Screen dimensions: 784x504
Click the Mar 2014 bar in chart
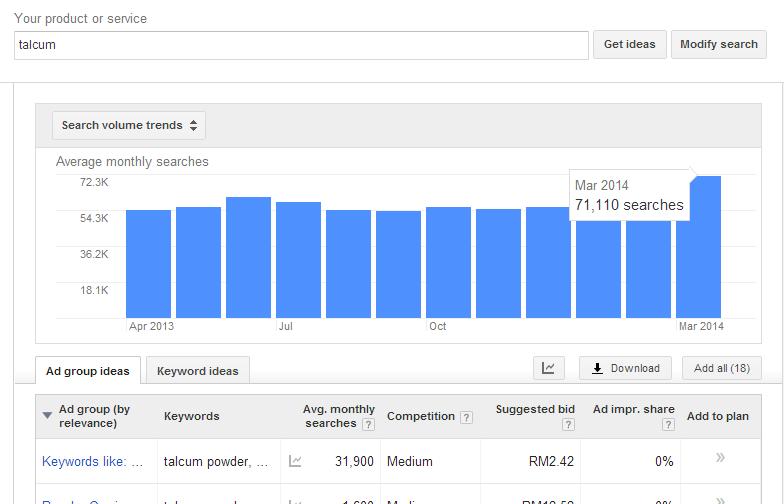click(698, 246)
